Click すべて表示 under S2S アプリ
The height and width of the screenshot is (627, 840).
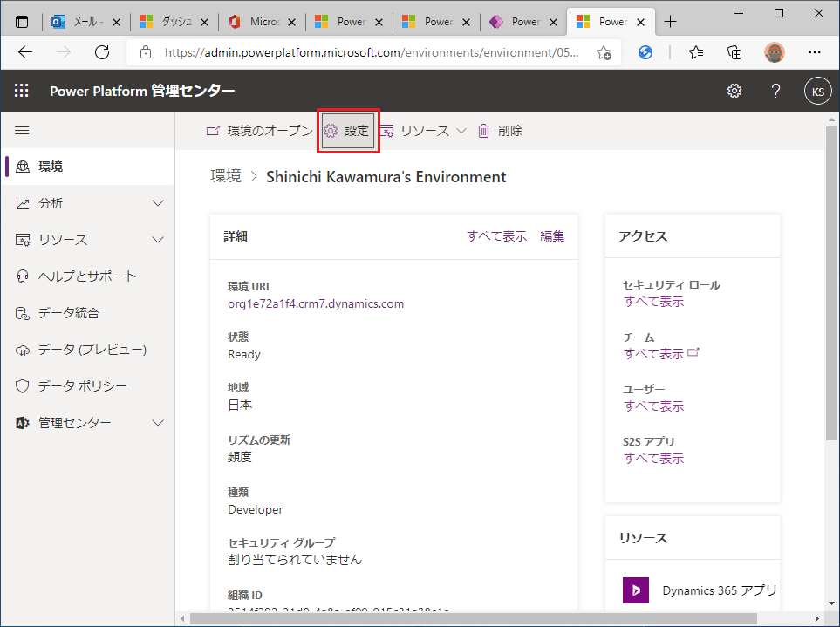(653, 459)
